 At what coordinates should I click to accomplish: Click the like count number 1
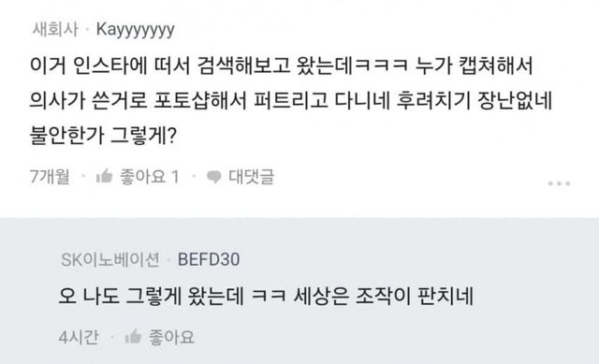tap(175, 177)
